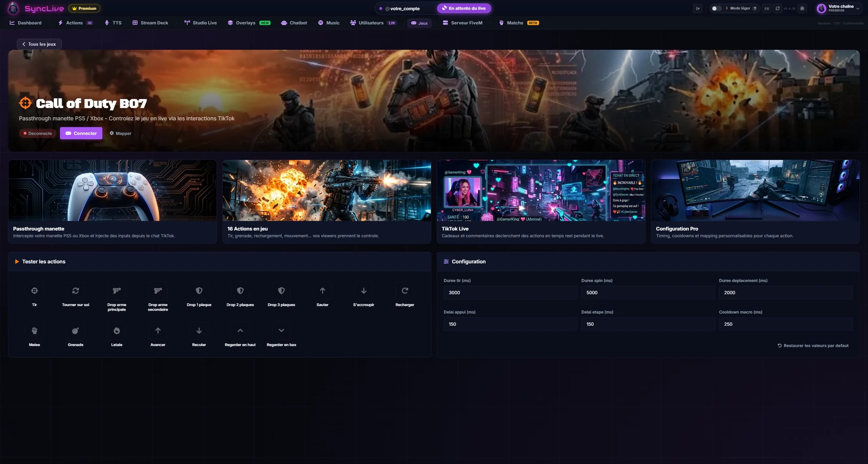Select the Jeux tab

pyautogui.click(x=419, y=23)
